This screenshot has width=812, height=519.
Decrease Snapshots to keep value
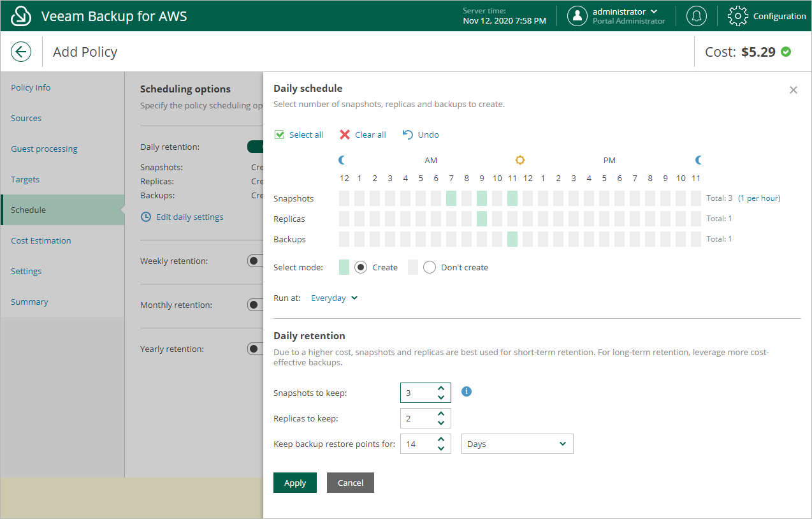[441, 397]
